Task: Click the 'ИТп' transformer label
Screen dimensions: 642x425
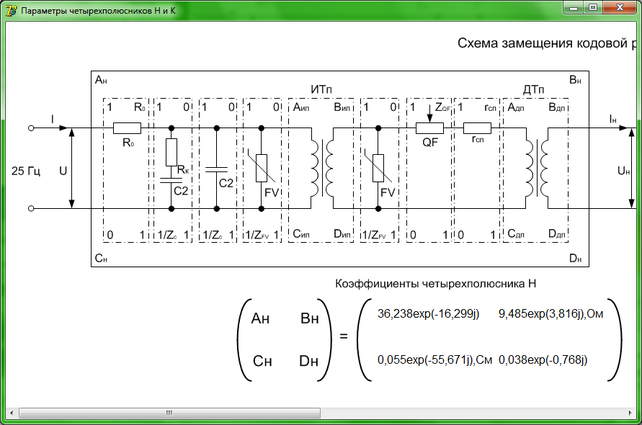Action: pyautogui.click(x=321, y=89)
